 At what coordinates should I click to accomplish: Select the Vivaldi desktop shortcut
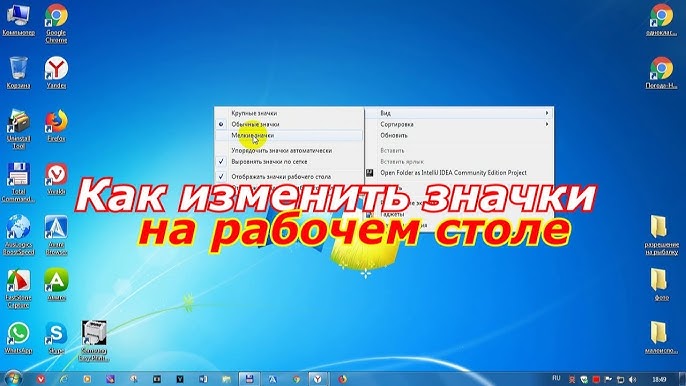click(x=56, y=179)
